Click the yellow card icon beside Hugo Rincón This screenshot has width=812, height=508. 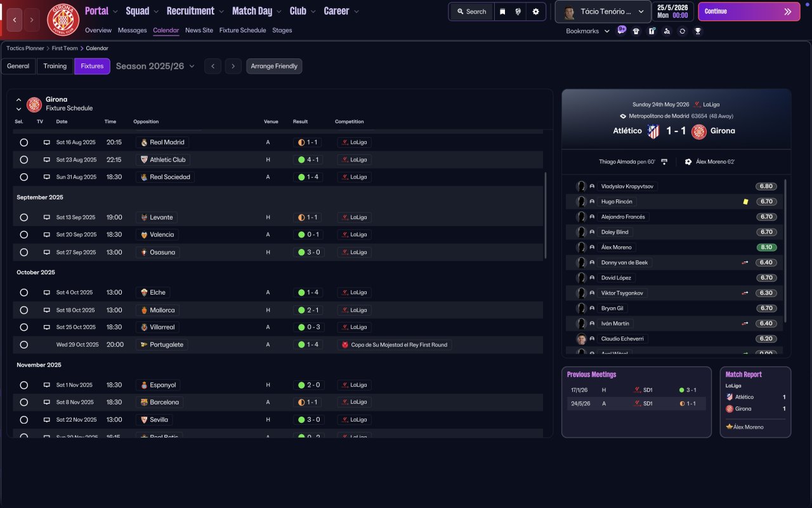[x=745, y=201]
